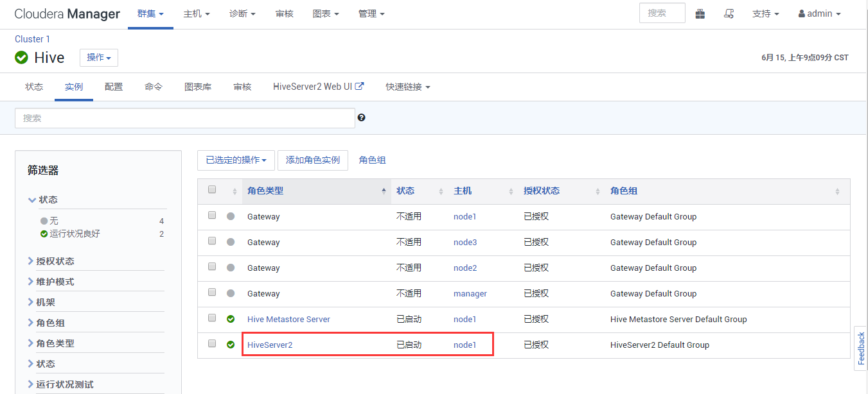The height and width of the screenshot is (394, 868).
Task: Expand the 运行状况测试 filter
Action: pos(60,384)
